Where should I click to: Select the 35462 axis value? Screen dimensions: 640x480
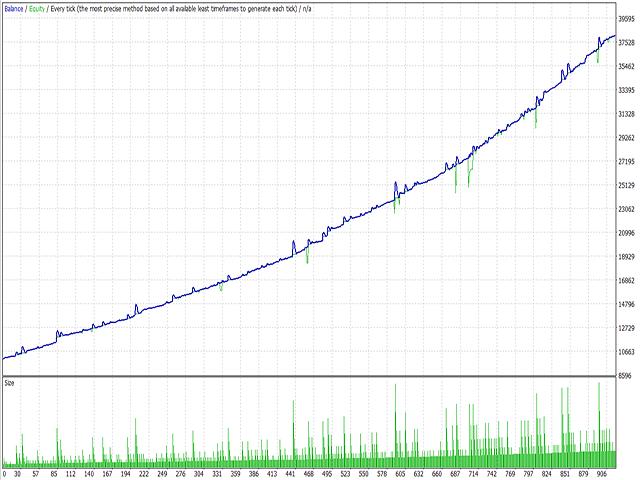(627, 66)
